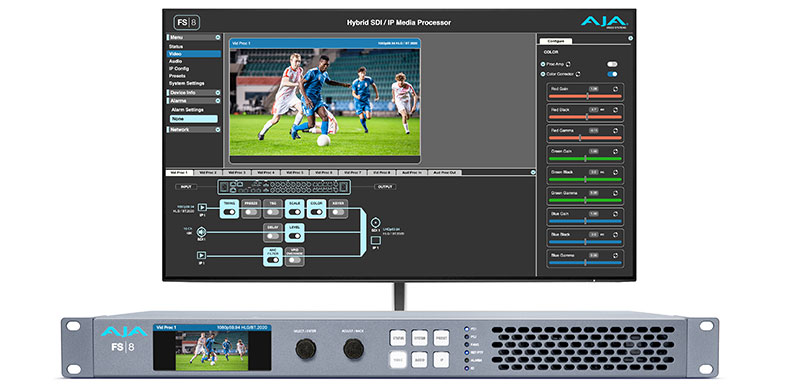Screen dimensions: 800x387
Task: Click the Red Gain slider
Action: pos(585,96)
